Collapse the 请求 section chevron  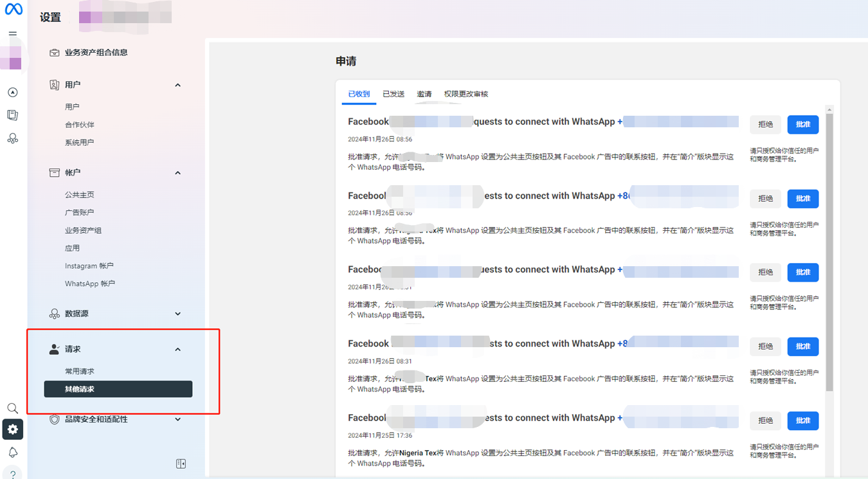coord(178,349)
